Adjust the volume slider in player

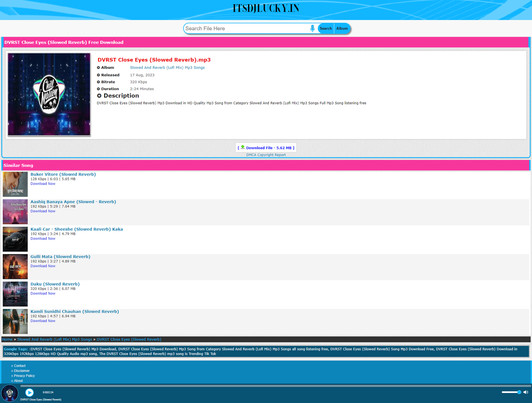[511, 392]
